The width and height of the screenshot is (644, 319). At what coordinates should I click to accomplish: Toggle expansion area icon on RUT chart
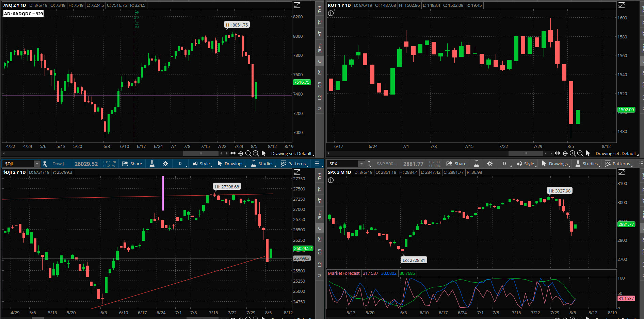[557, 153]
